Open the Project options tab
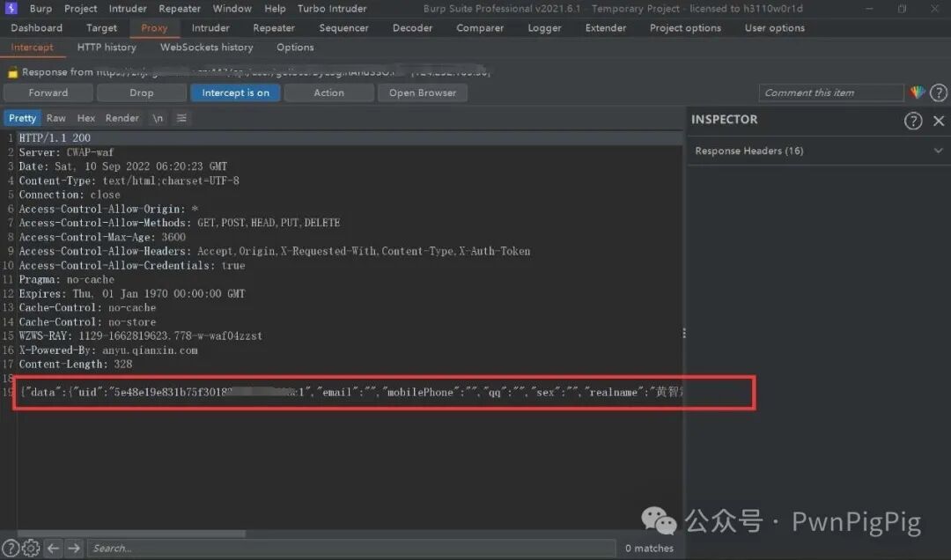This screenshot has height=560, width=951. [685, 28]
